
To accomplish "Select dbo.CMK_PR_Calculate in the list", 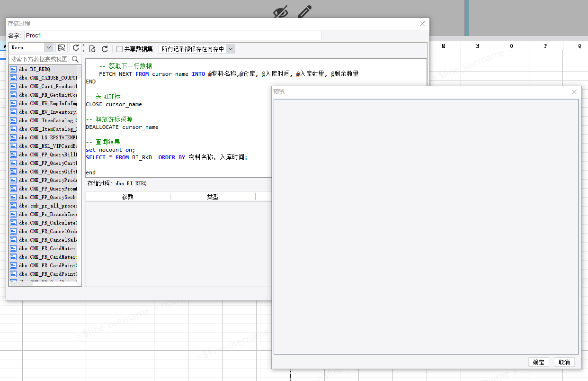I will 43,223.
